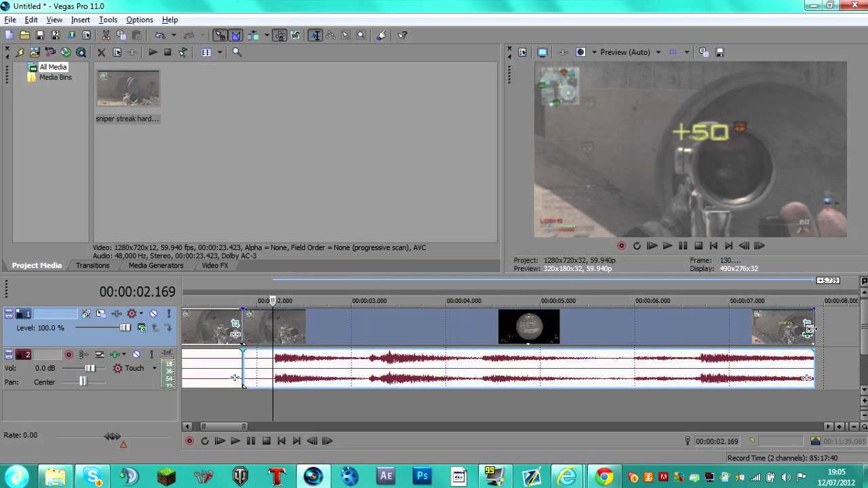Click the Copy icon in main toolbar
The width and height of the screenshot is (868, 488).
tap(121, 35)
